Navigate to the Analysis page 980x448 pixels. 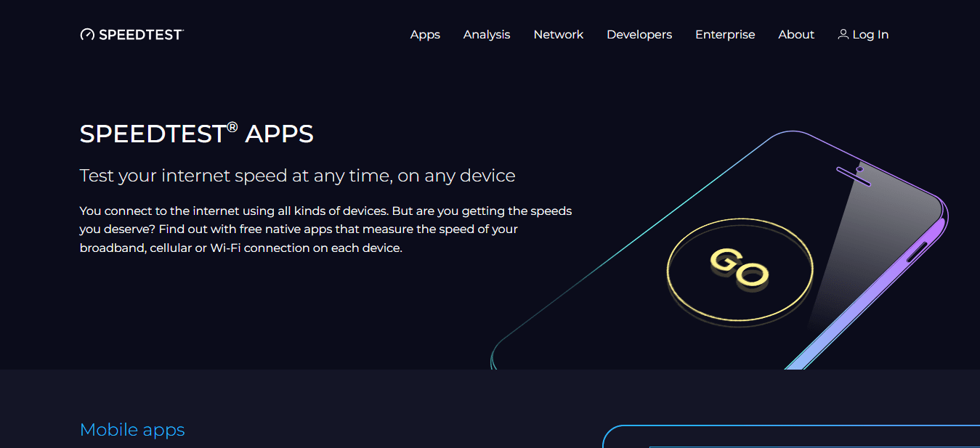(486, 34)
